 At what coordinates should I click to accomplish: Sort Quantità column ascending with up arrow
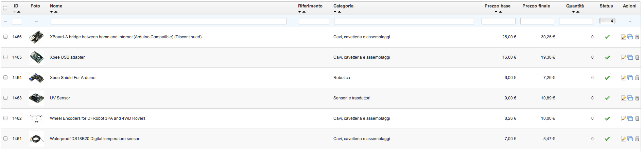pos(578,12)
